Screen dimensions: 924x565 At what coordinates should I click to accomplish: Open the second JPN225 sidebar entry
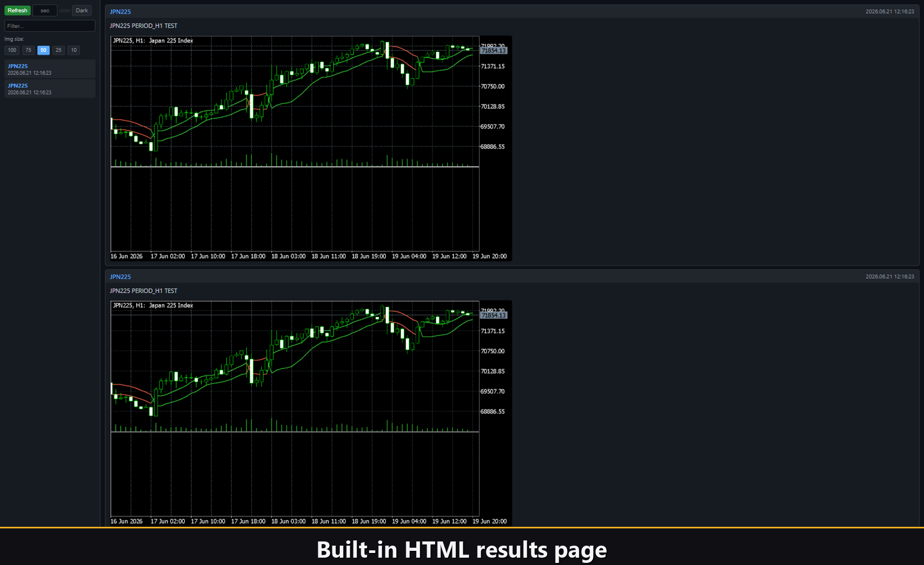(50, 88)
